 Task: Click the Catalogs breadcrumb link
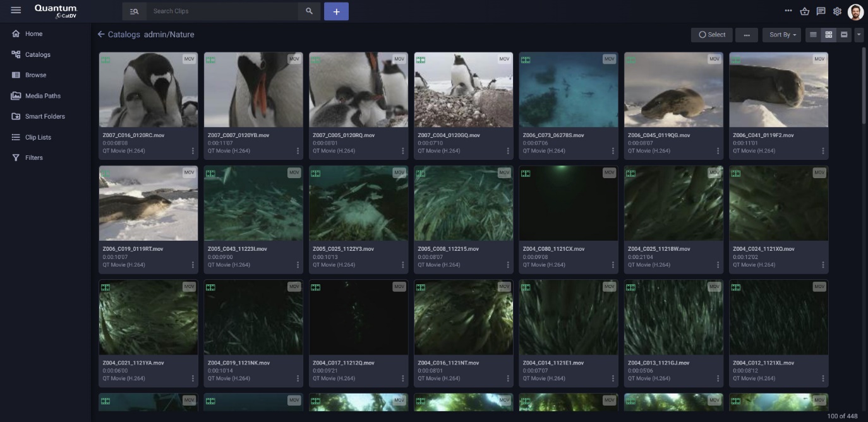[x=124, y=35]
